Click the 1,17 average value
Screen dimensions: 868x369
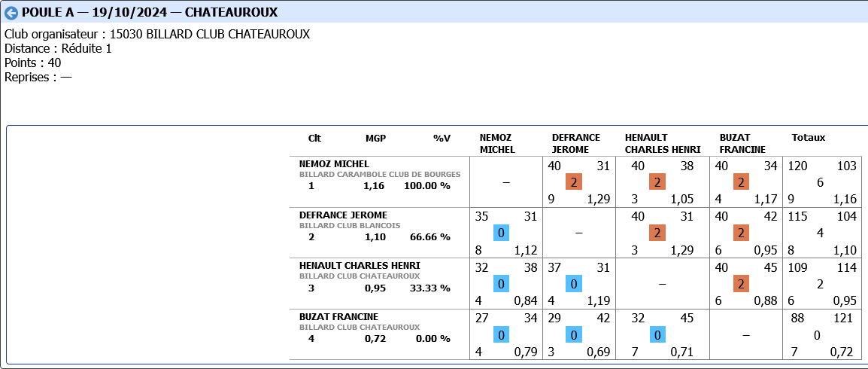click(x=766, y=200)
